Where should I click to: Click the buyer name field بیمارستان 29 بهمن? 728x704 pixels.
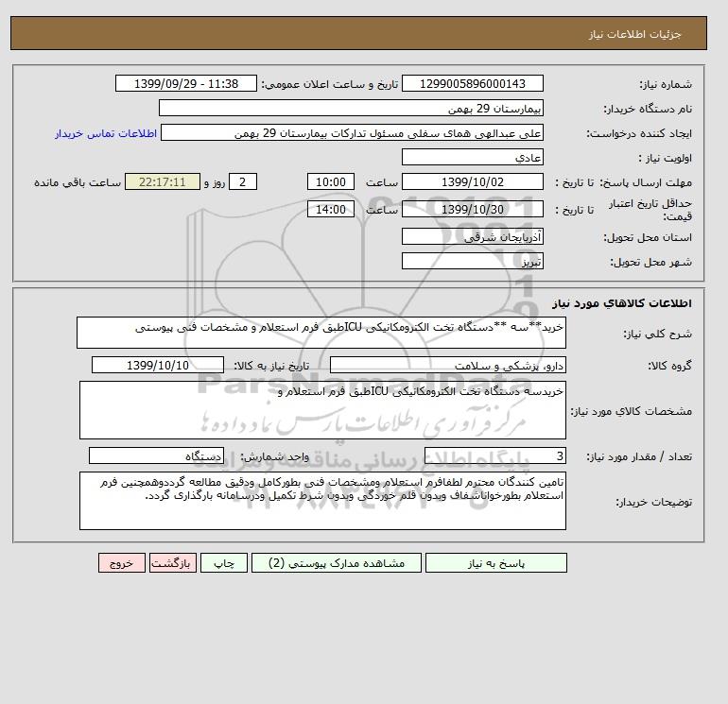tap(351, 109)
